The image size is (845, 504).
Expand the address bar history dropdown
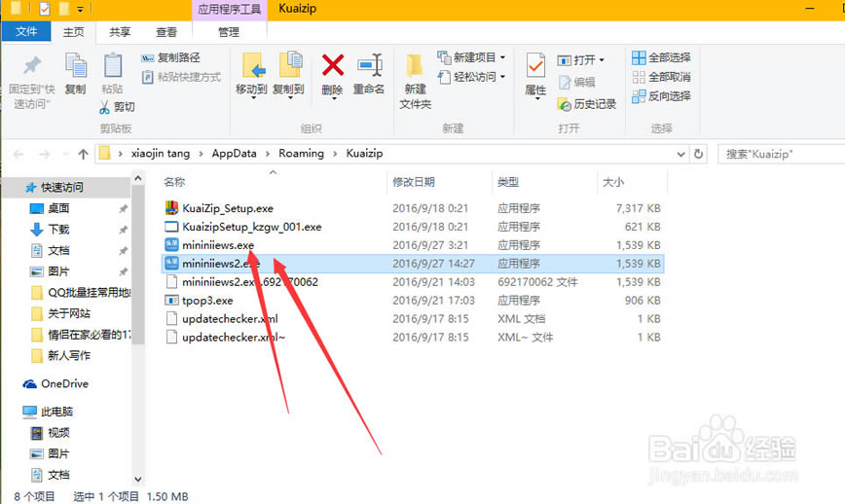point(680,155)
